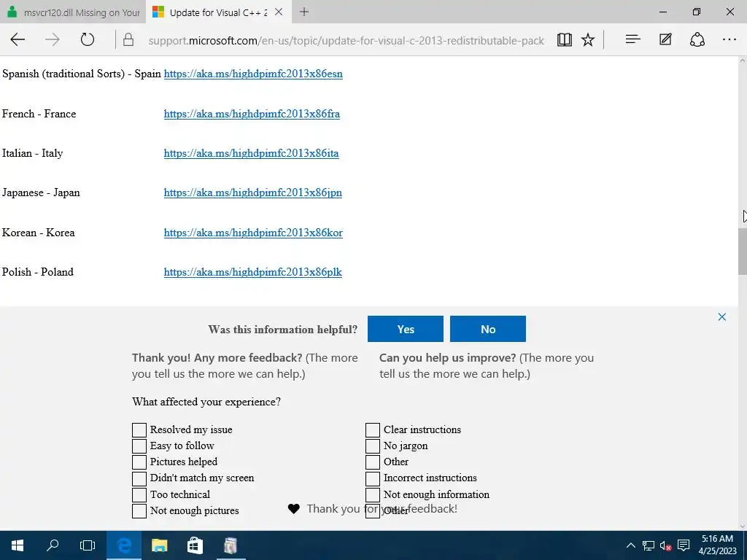747x560 pixels.
Task: Open the Settings and more ellipsis menu
Action: coord(729,39)
